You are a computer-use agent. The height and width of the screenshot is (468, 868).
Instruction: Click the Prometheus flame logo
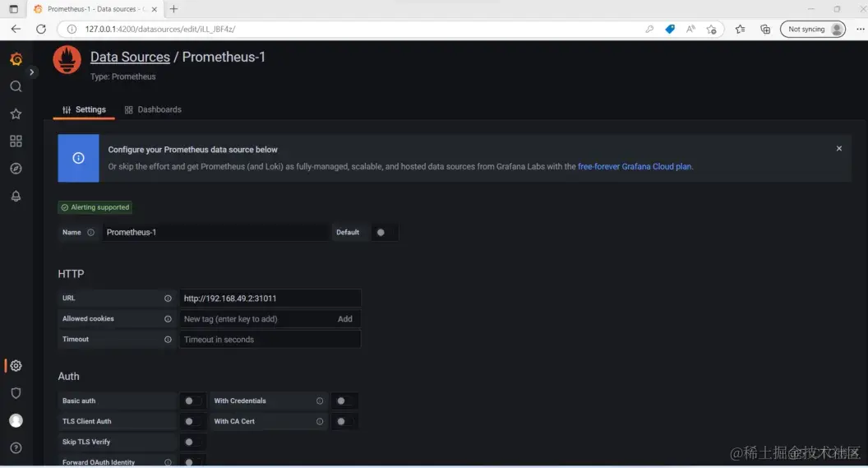coord(67,60)
